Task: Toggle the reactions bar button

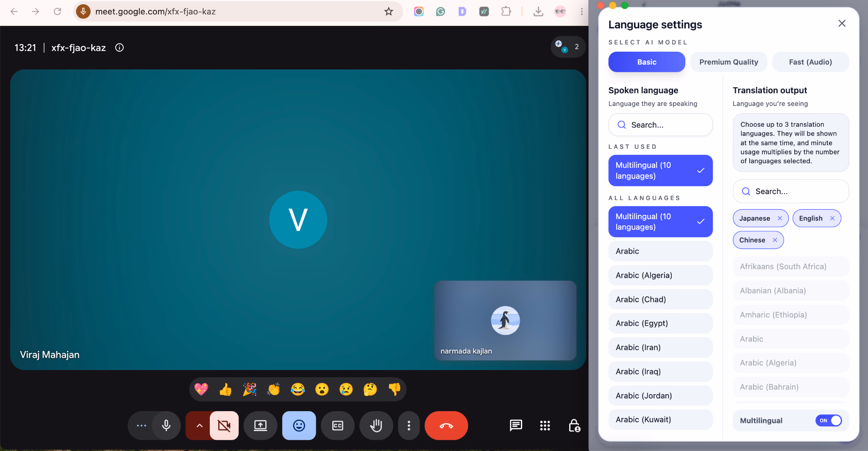Action: coord(299,425)
